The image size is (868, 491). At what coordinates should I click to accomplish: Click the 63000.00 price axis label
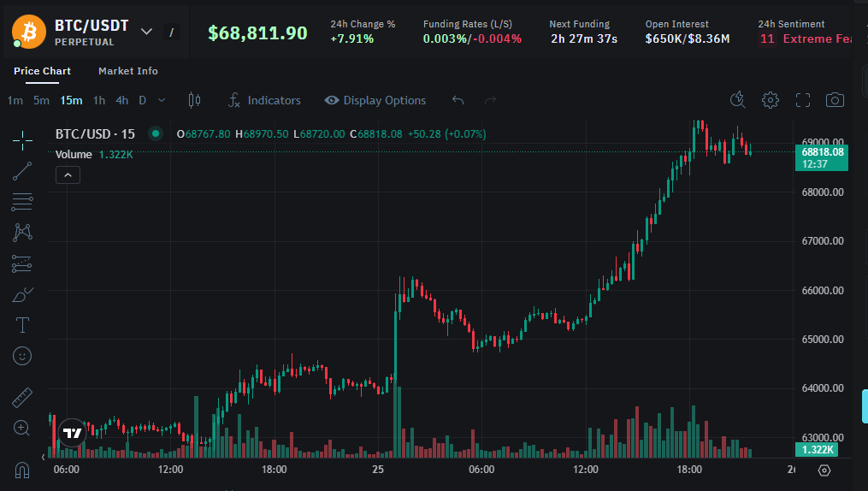pos(823,437)
